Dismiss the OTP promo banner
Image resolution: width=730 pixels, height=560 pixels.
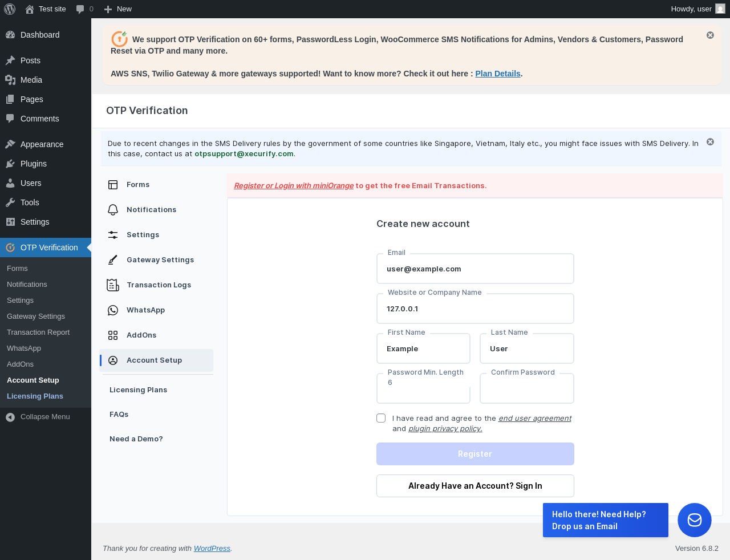[x=710, y=35]
